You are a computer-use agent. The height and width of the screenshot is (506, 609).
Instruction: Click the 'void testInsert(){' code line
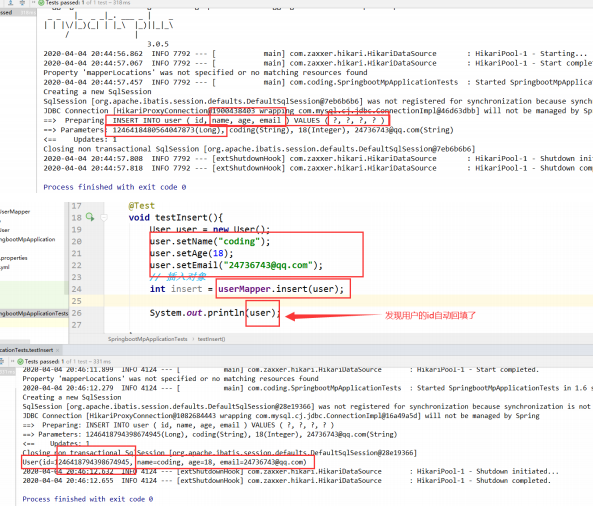(x=176, y=217)
